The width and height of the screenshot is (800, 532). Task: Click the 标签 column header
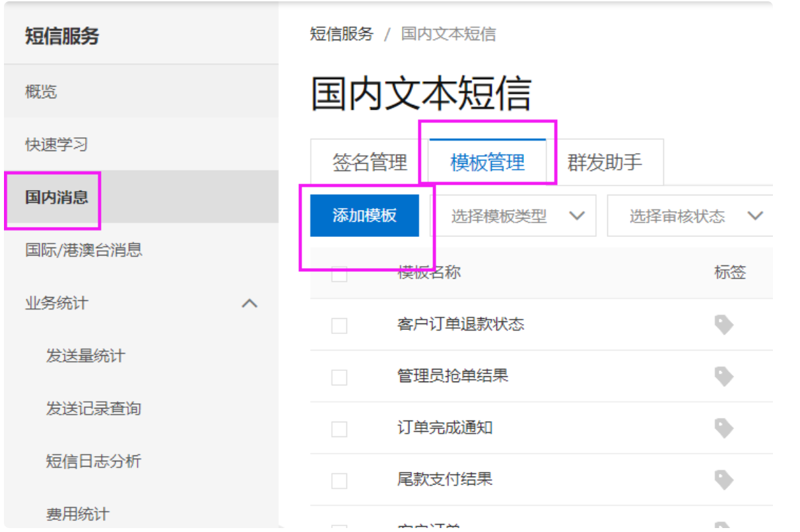click(x=730, y=272)
